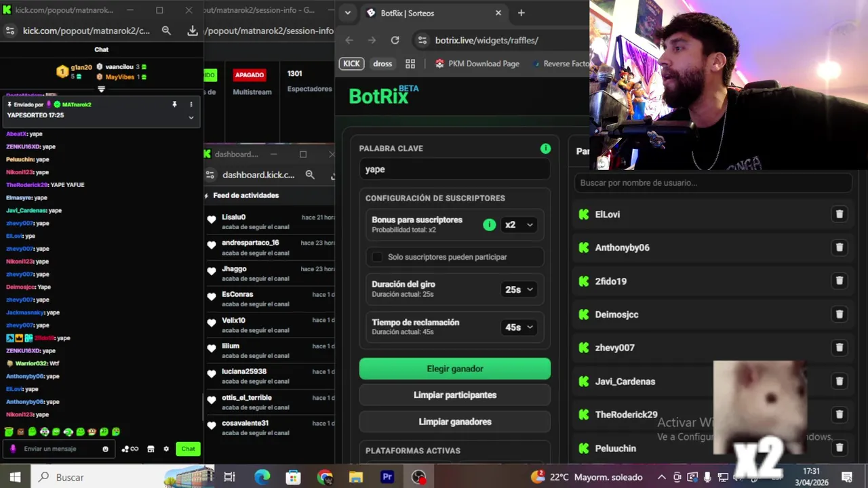The width and height of the screenshot is (868, 488).
Task: Open channel points icon with infinity symbol
Action: tap(130, 449)
